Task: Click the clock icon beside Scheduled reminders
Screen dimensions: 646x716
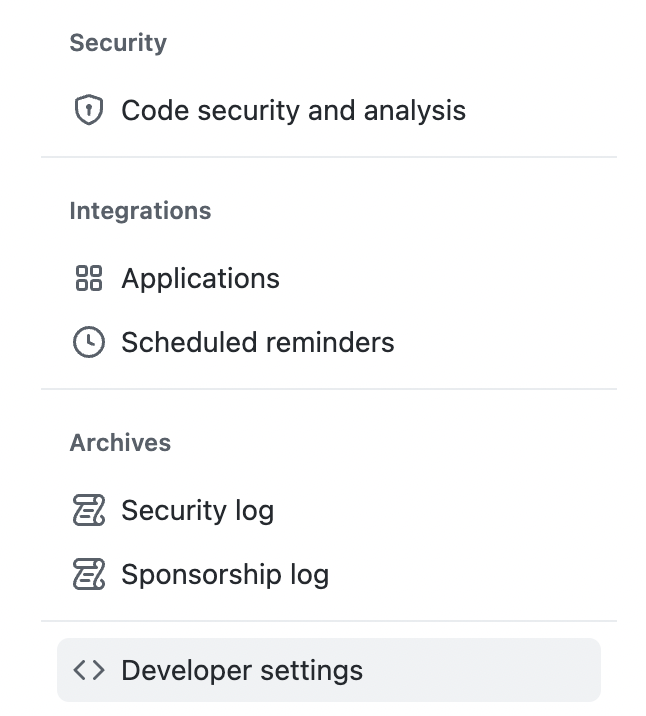Action: 89,342
